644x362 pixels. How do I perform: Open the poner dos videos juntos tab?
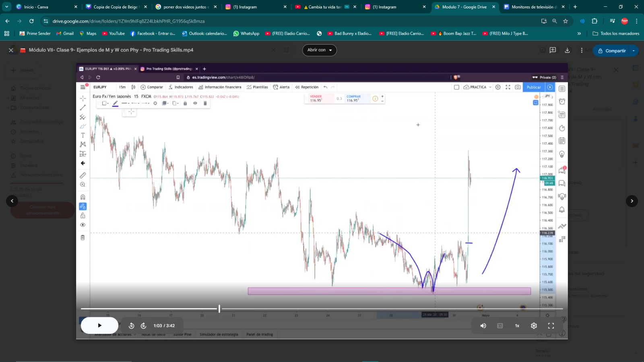186,7
